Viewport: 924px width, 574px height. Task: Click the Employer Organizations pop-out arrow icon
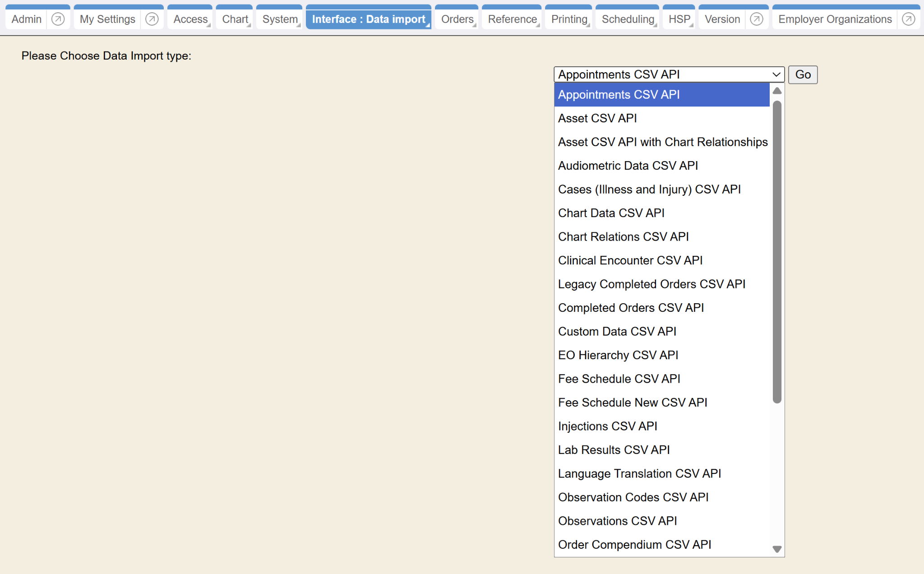click(x=908, y=19)
